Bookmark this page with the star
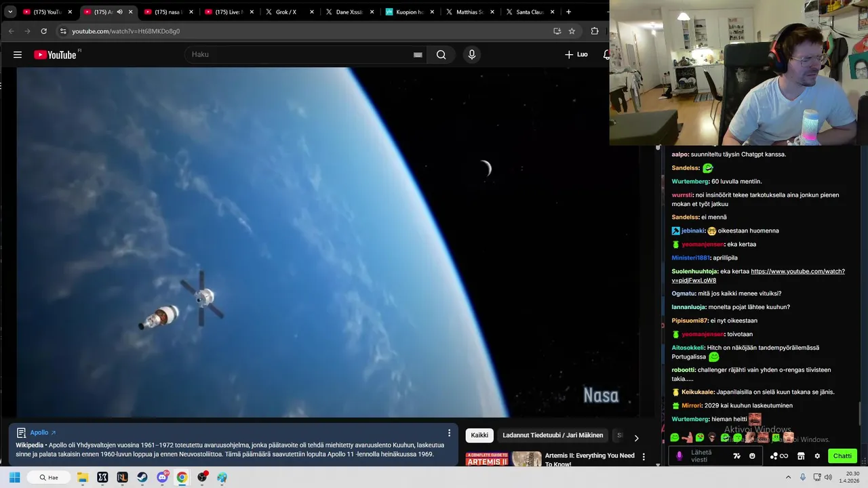The width and height of the screenshot is (868, 488). 572,31
